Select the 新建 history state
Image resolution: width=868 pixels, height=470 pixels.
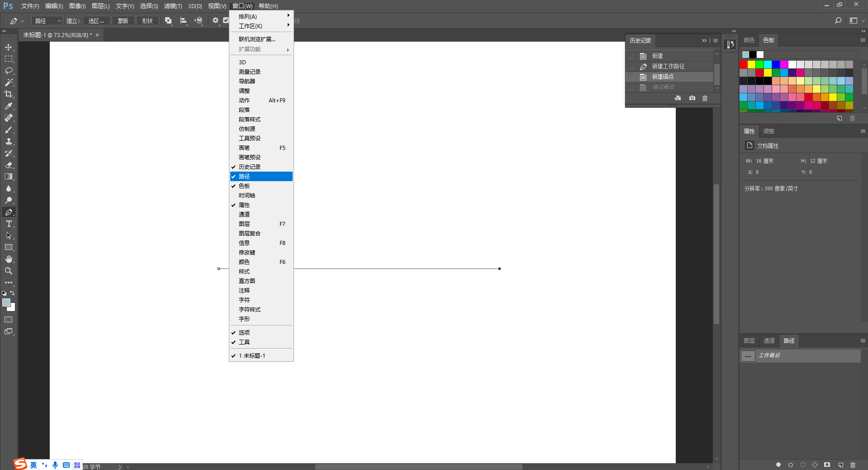(x=669, y=56)
